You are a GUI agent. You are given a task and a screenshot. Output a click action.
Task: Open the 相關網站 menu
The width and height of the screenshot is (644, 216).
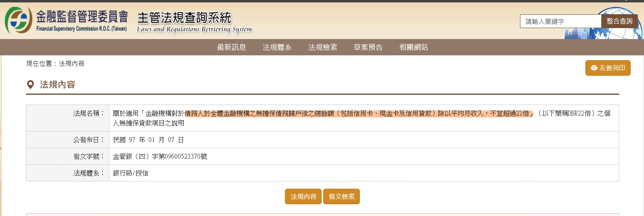413,47
